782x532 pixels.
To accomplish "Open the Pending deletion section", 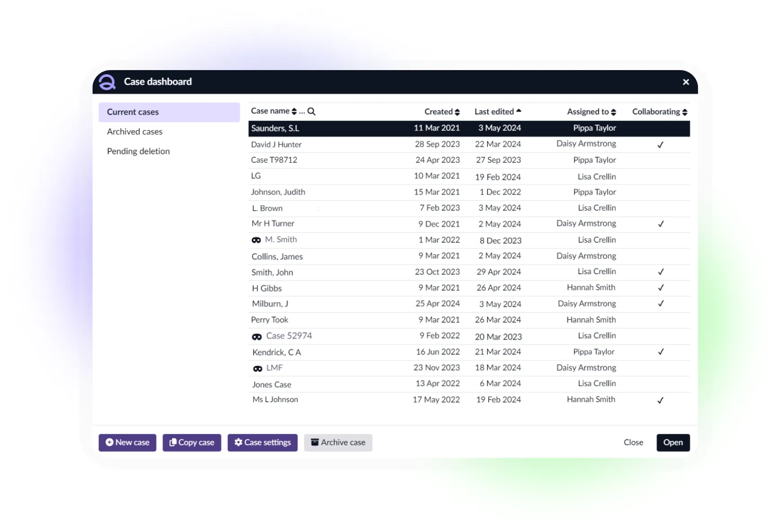I will click(x=138, y=151).
